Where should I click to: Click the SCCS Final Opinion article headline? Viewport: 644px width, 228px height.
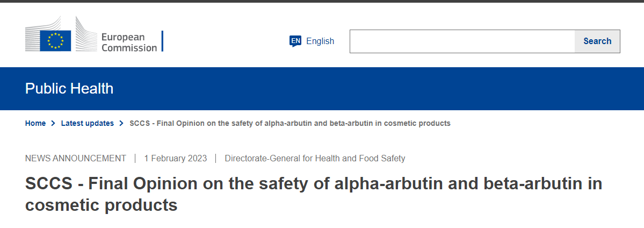[314, 194]
